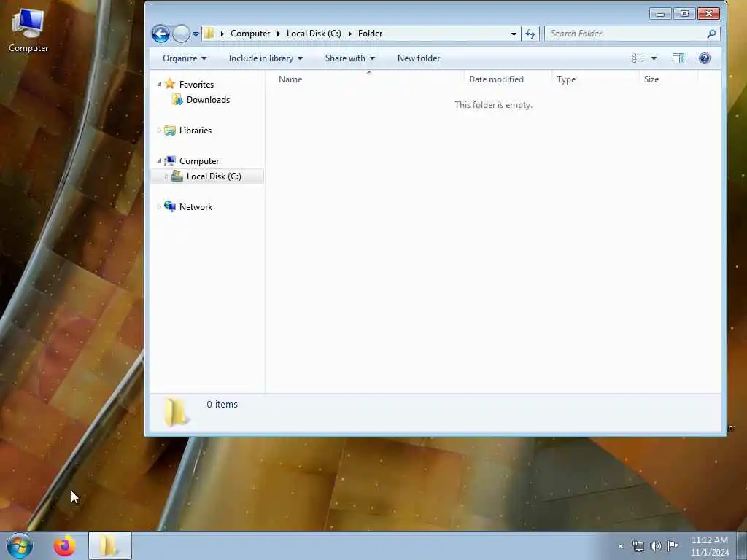This screenshot has height=560, width=747.
Task: Open the volume speaker tray icon
Action: 656,546
